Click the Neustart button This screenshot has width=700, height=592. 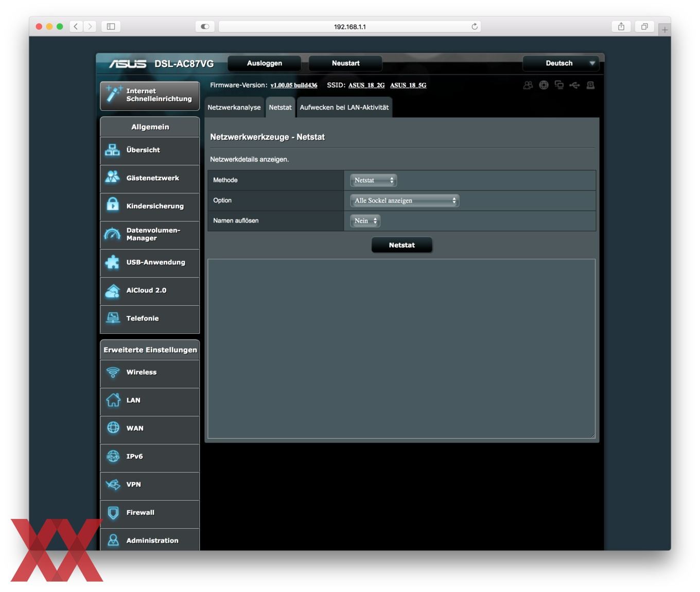pos(345,63)
